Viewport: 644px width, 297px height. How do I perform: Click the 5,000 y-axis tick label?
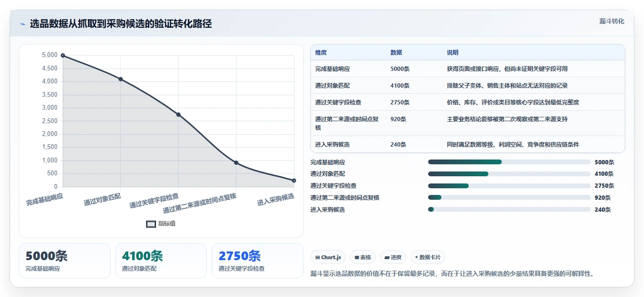coord(50,56)
